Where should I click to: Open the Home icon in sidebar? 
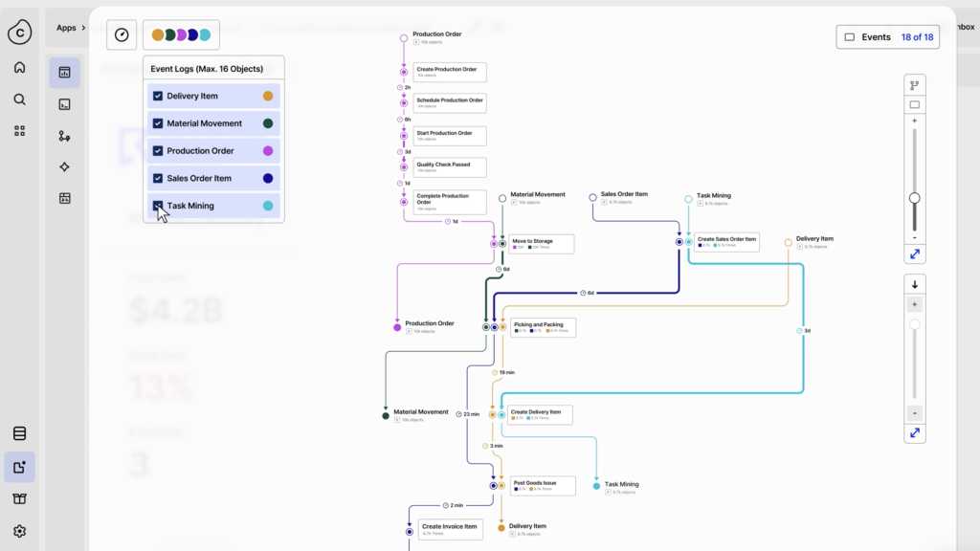coord(19,68)
